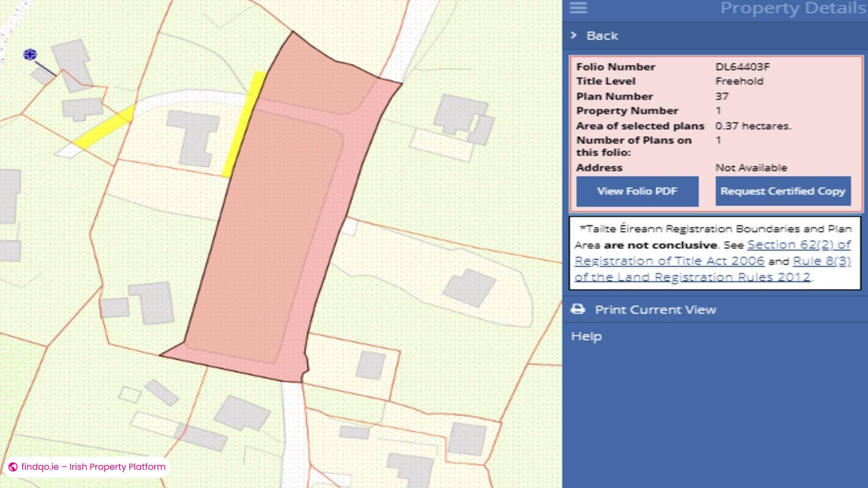Open the View Folio PDF button
Screen dimensions: 868x488
(637, 191)
